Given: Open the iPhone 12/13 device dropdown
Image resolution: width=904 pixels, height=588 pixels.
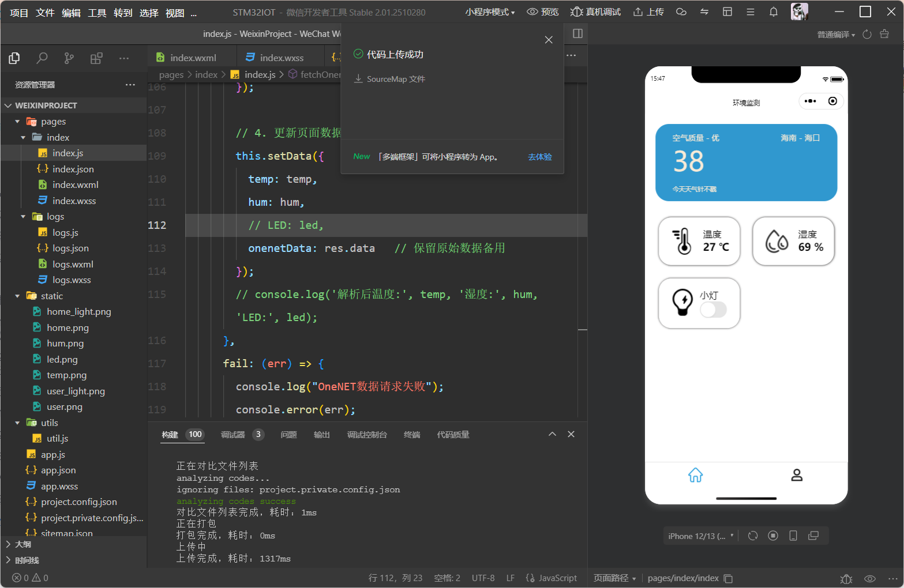Looking at the screenshot, I should click(x=701, y=536).
